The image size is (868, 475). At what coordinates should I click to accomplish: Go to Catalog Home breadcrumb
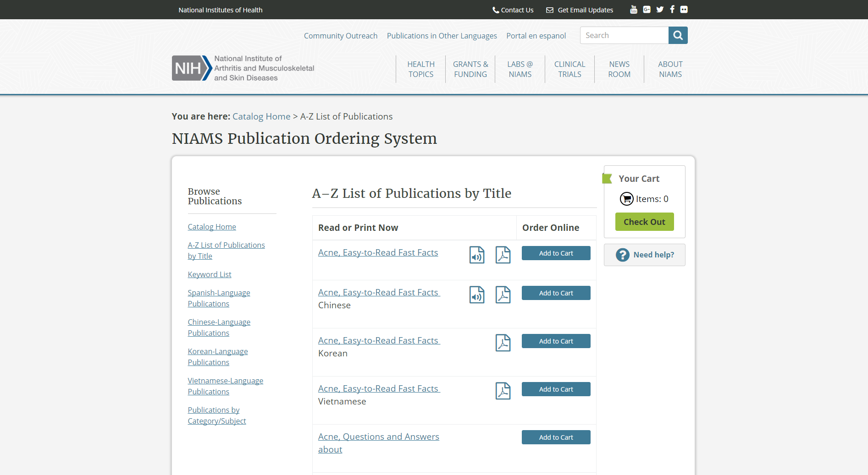[261, 116]
